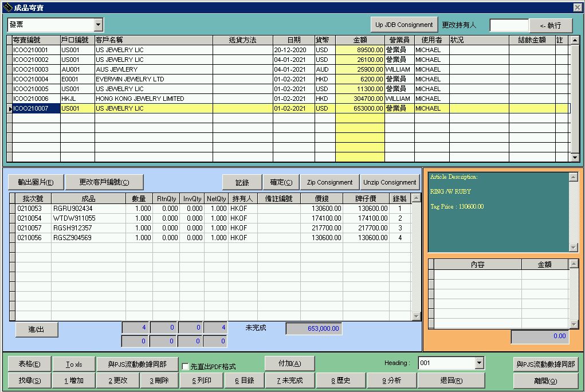Click the 牌仔價 column header
585x392 pixels.
[x=366, y=199]
